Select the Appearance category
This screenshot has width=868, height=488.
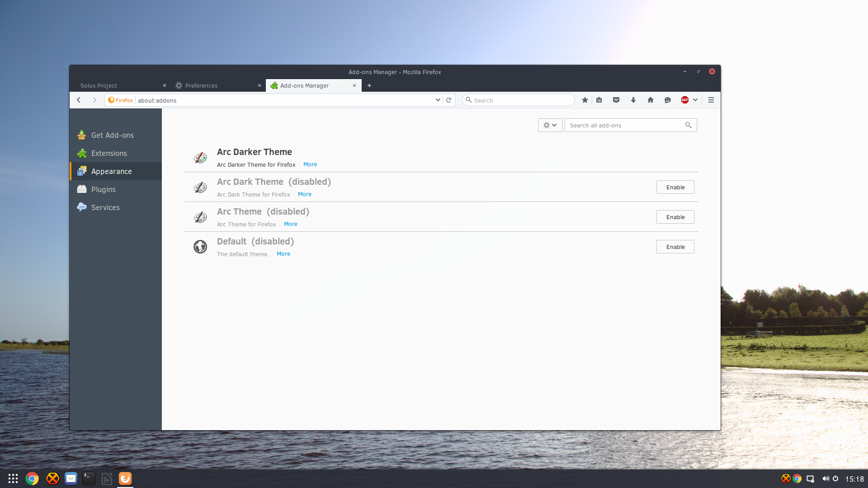pyautogui.click(x=116, y=171)
